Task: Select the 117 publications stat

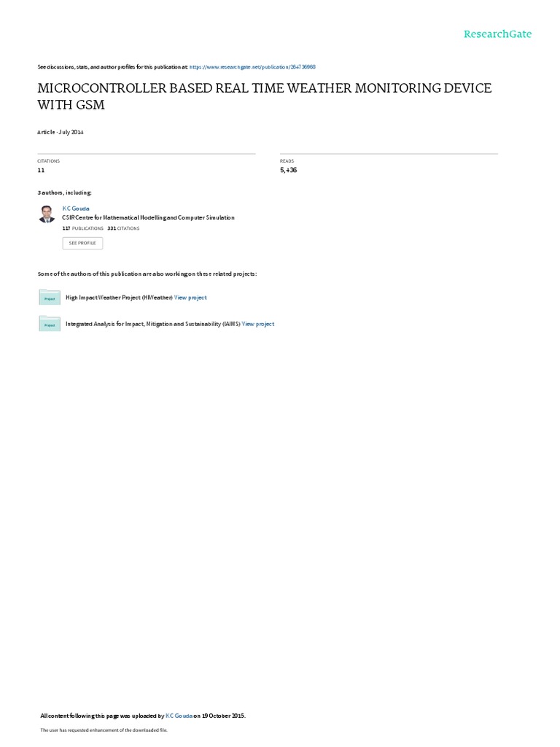Action: [x=83, y=228]
